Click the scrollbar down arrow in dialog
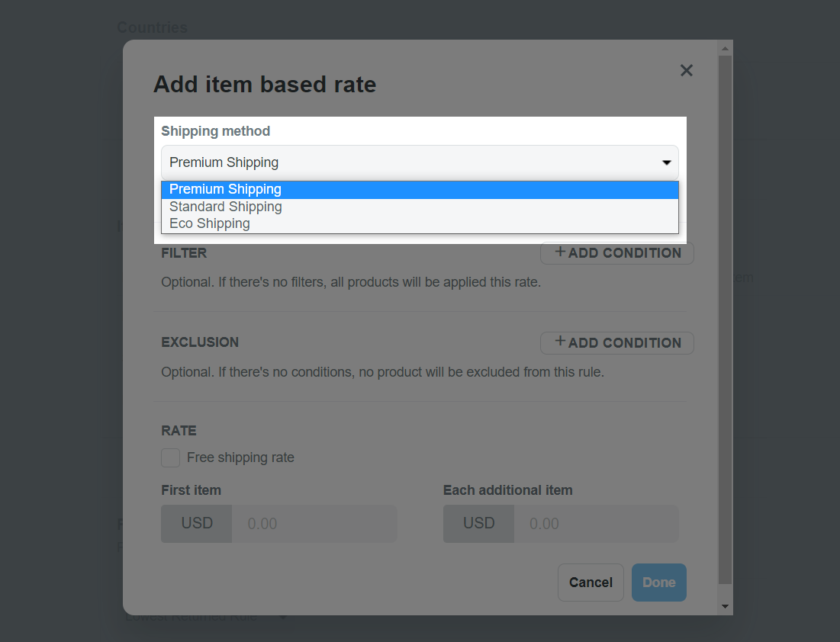Screen dimensions: 840x642 [x=725, y=606]
